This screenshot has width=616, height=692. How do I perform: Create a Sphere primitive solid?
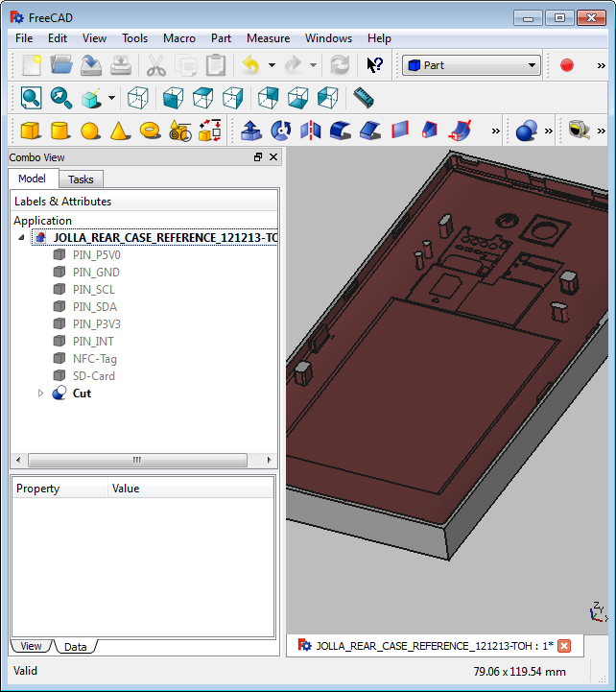(x=90, y=131)
